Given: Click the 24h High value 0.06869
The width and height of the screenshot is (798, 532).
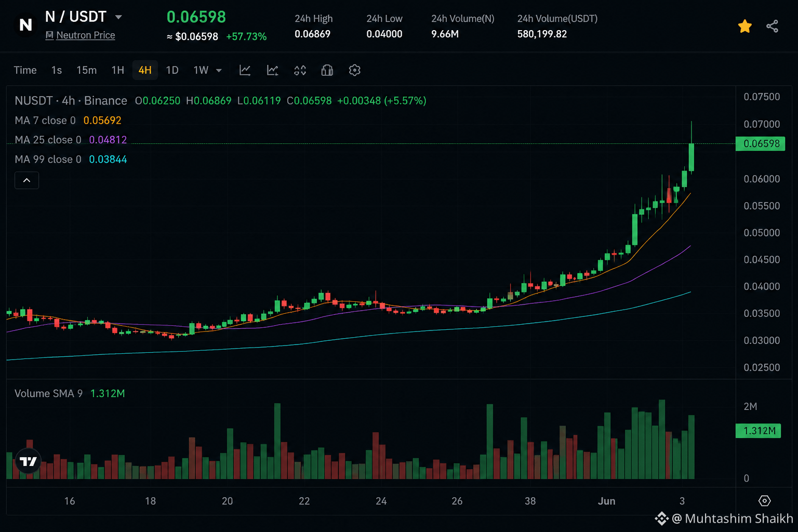Looking at the screenshot, I should (x=312, y=34).
